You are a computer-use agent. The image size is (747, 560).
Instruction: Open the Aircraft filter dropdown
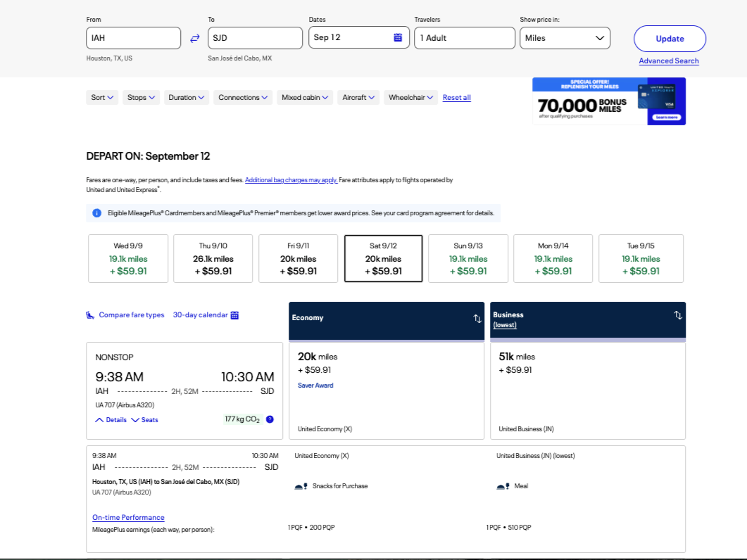[358, 98]
